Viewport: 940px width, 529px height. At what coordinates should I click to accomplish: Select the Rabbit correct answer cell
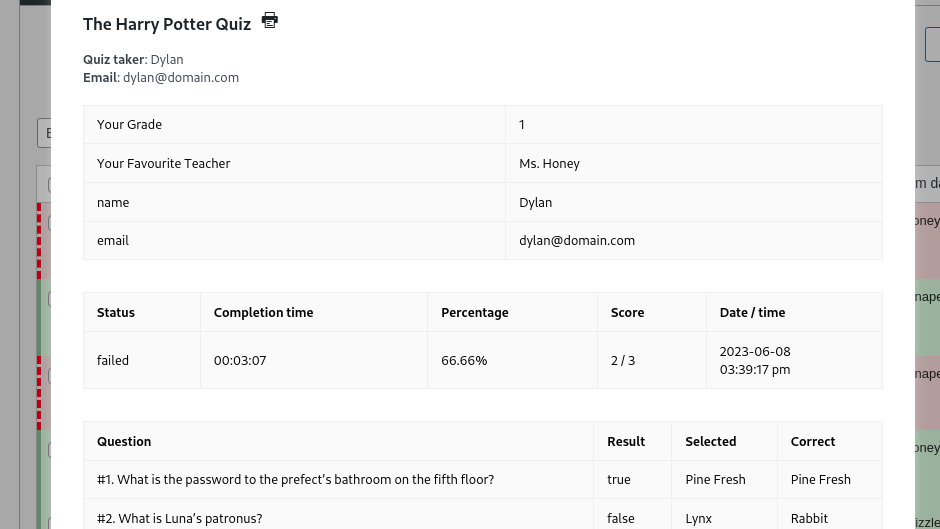click(x=809, y=518)
